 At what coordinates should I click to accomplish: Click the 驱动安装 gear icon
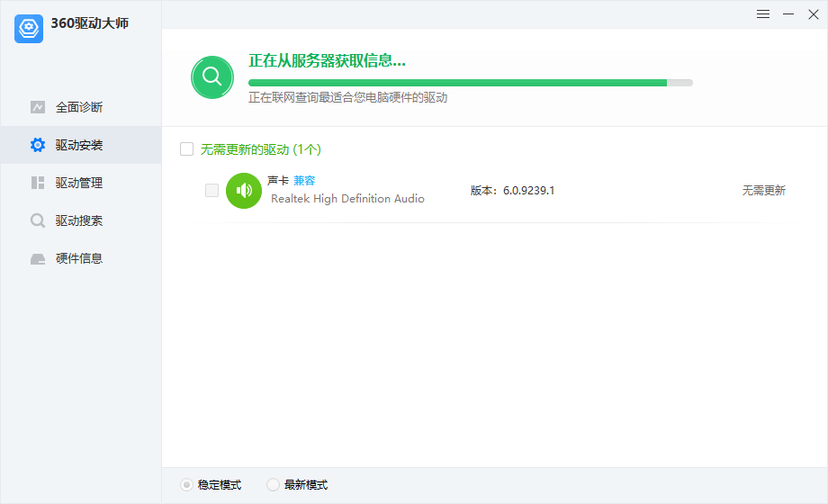(38, 145)
